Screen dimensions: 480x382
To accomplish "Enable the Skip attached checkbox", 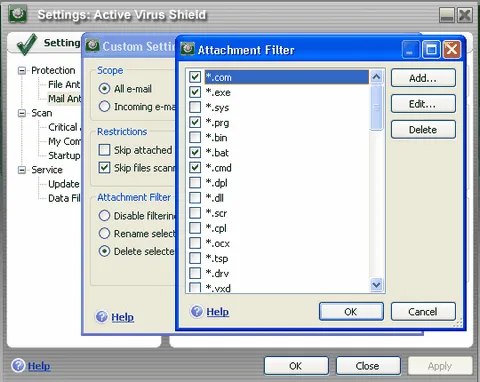I will pyautogui.click(x=104, y=150).
